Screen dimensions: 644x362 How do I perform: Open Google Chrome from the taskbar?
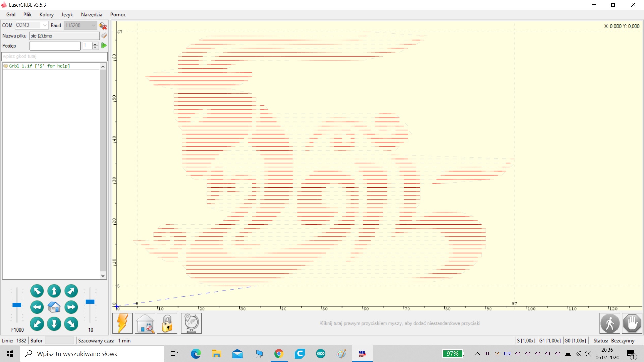coord(279,354)
